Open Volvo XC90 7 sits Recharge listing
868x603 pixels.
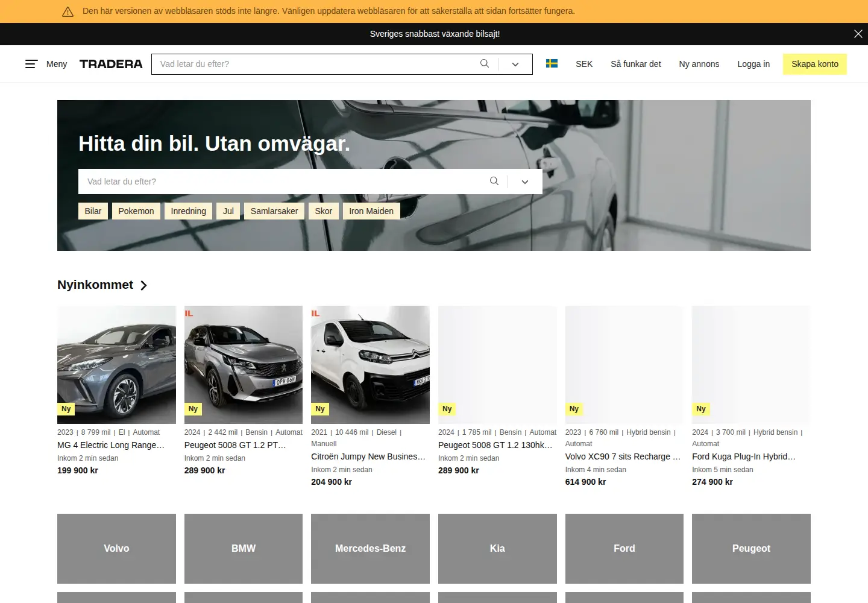coord(623,456)
